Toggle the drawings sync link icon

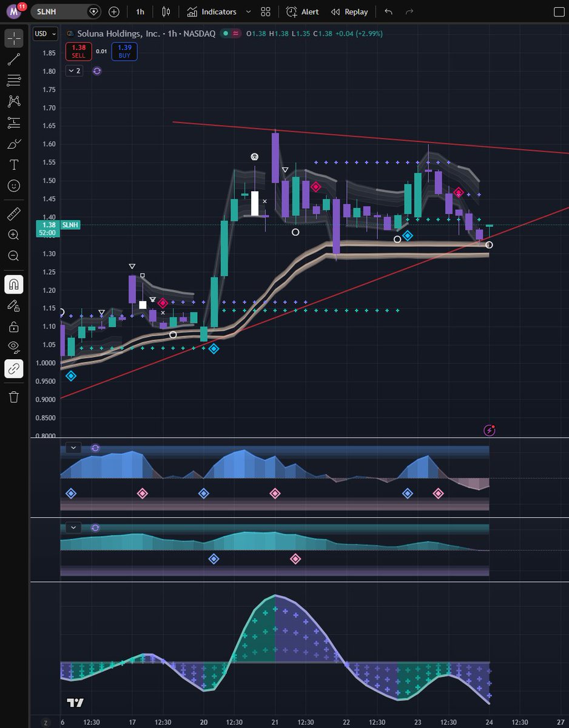pos(14,369)
